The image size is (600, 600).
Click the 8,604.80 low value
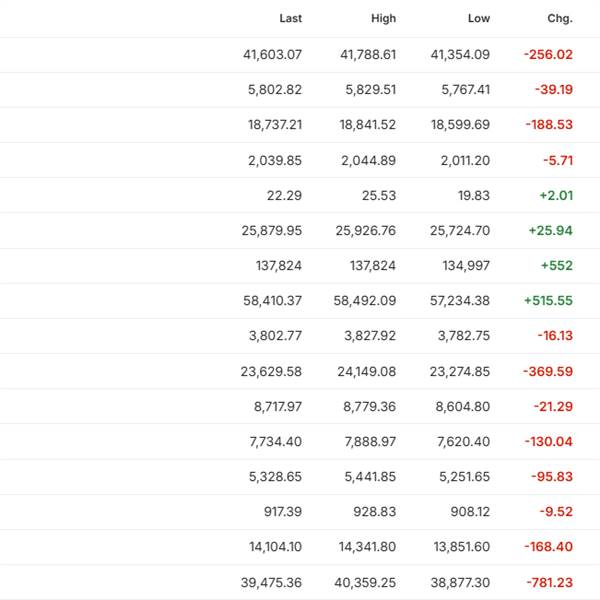(463, 406)
